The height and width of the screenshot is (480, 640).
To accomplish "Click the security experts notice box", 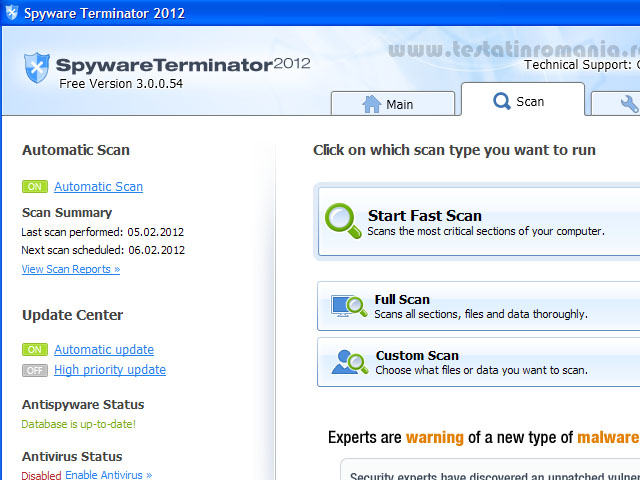I will pos(490,469).
